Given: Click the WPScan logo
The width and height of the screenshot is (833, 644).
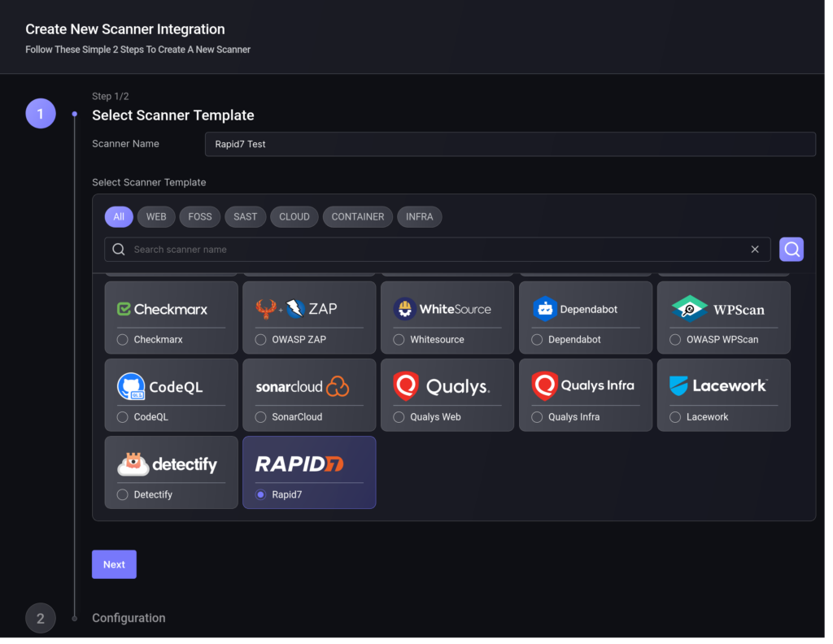Looking at the screenshot, I should [717, 309].
